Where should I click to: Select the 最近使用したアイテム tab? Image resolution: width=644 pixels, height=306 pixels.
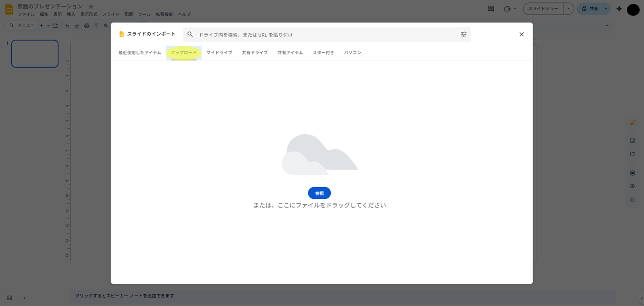point(139,53)
